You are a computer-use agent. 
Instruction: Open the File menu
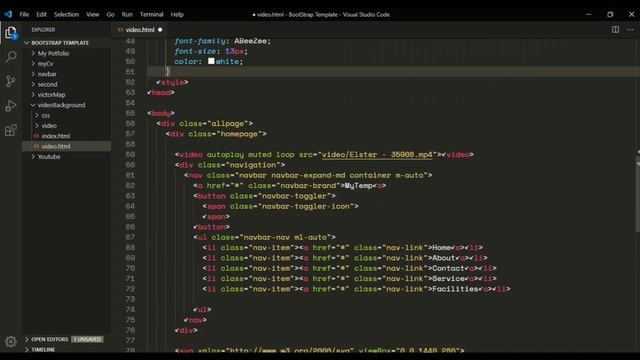(x=24, y=14)
